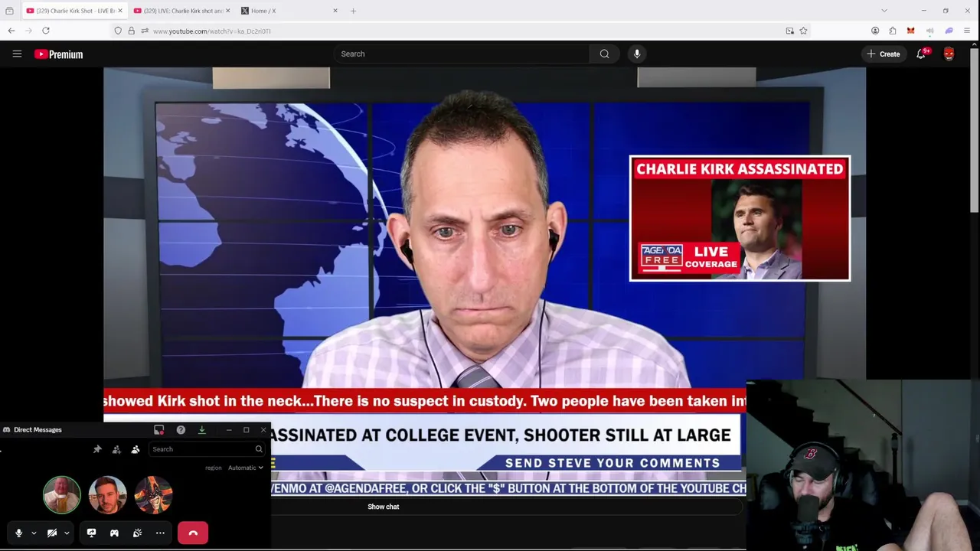This screenshot has width=980, height=551.
Task: Open the YouTube Create button
Action: [x=883, y=54]
